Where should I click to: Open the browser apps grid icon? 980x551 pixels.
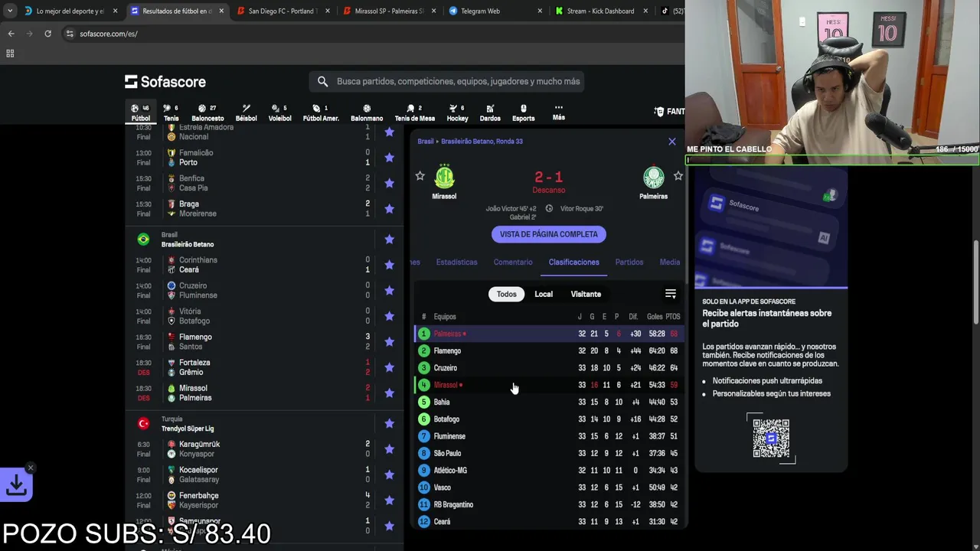[x=10, y=54]
